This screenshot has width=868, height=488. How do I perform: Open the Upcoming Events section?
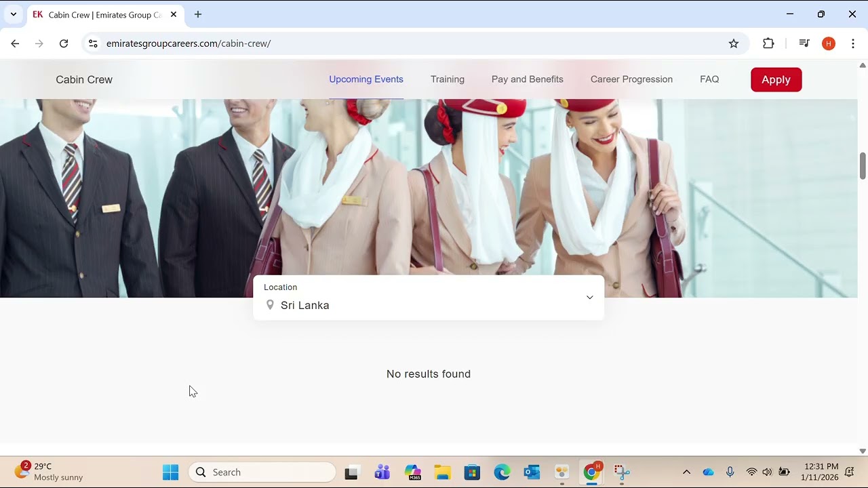click(366, 79)
